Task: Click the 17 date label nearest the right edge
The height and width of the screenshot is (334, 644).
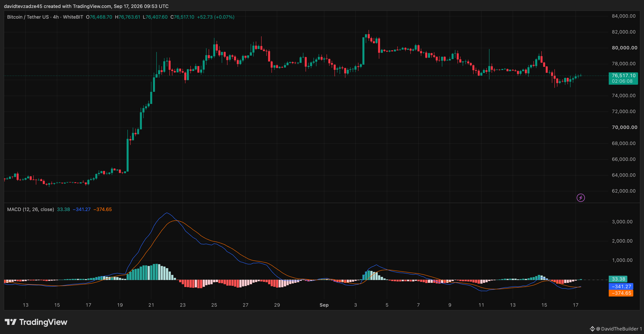Action: click(575, 305)
